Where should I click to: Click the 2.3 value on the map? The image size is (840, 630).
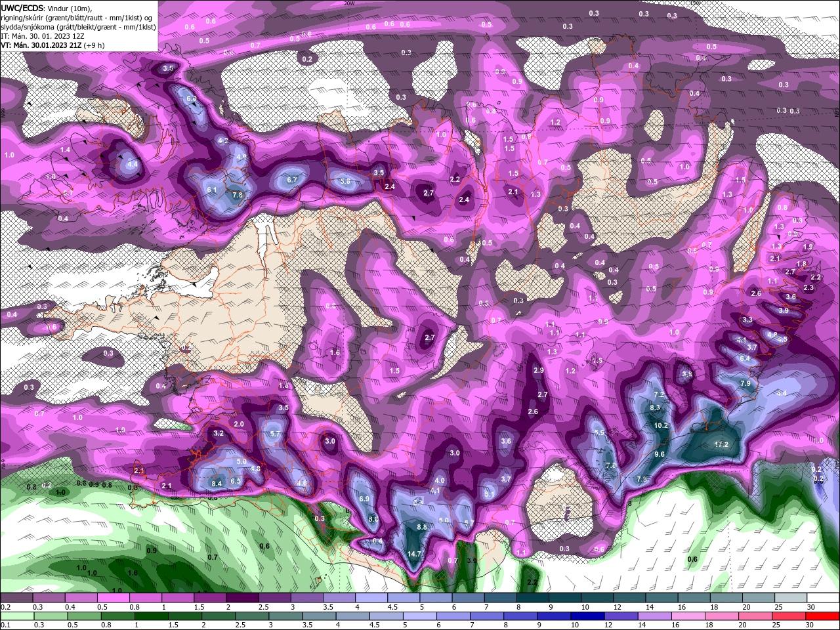pyautogui.click(x=808, y=288)
